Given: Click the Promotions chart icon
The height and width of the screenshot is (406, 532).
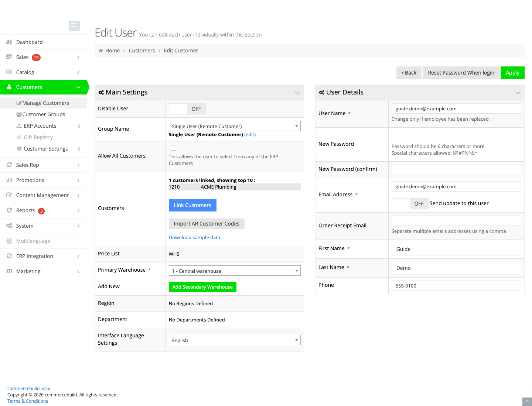Looking at the screenshot, I should [9, 180].
